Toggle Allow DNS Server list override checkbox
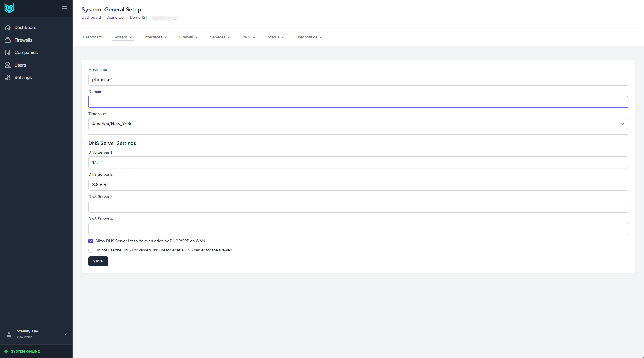The height and width of the screenshot is (358, 644). point(91,241)
